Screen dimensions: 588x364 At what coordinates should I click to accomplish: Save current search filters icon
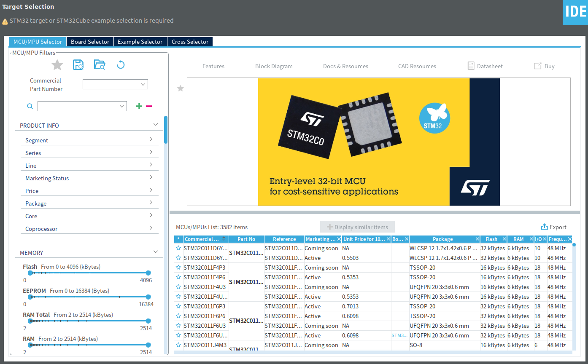click(x=78, y=65)
